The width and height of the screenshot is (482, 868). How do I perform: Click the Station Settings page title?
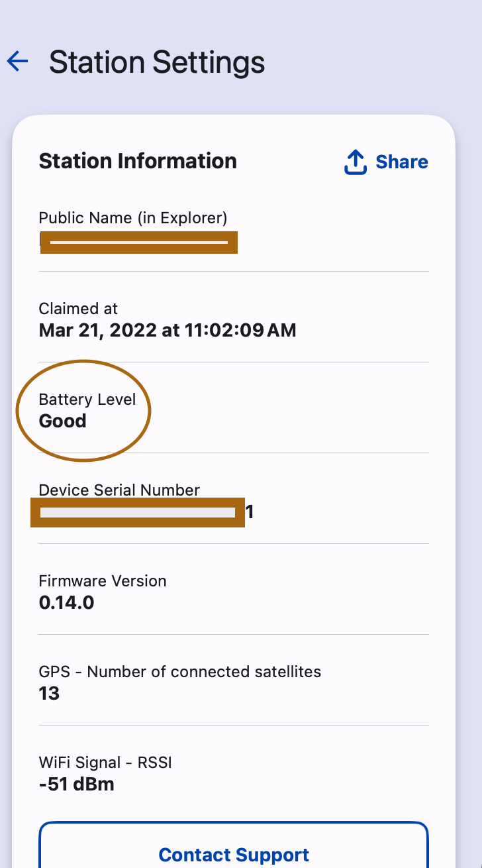(157, 62)
